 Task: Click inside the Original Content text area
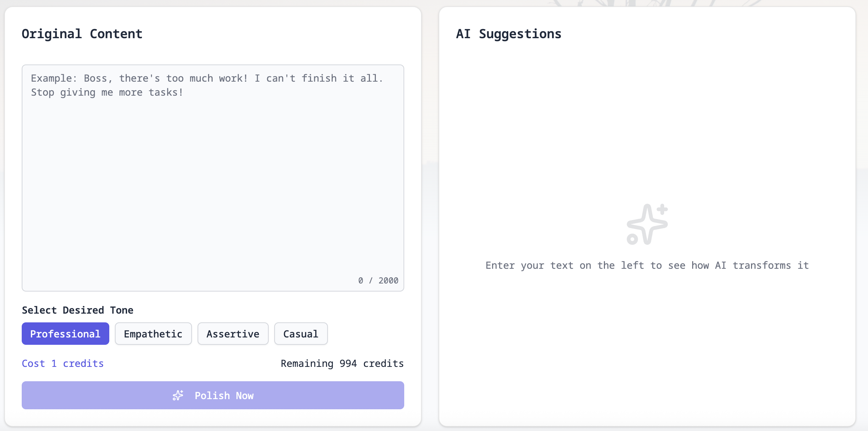pos(213,175)
